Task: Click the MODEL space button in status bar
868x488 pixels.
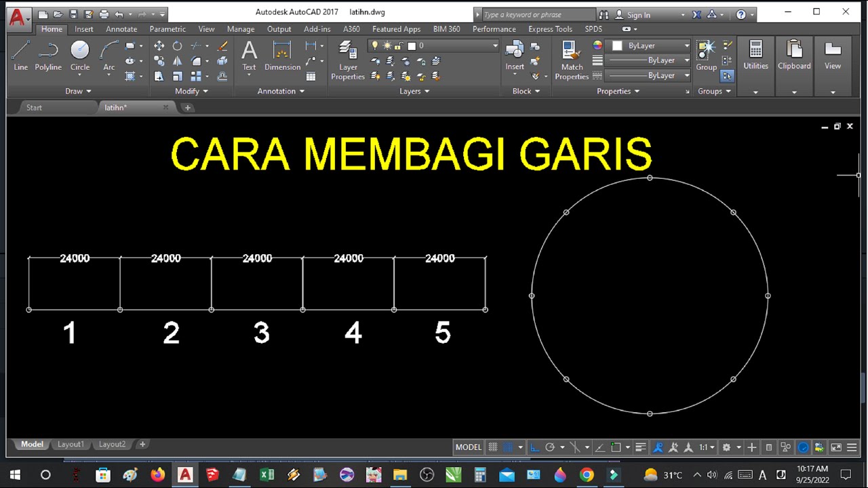Action: (468, 447)
